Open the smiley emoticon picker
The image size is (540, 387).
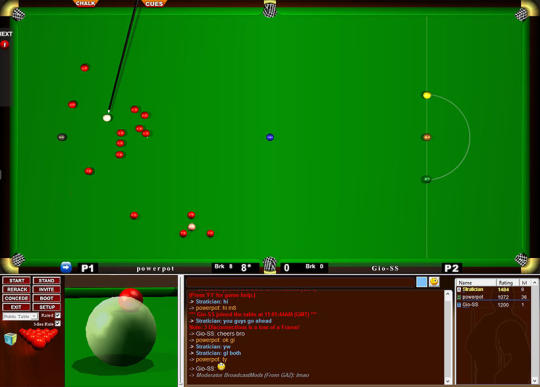pyautogui.click(x=434, y=282)
